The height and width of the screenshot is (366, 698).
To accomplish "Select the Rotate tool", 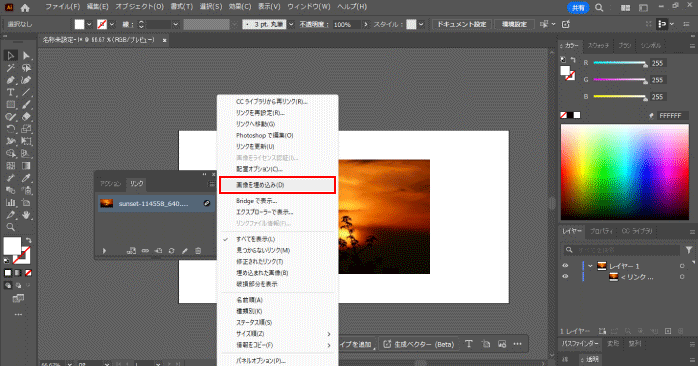I will [x=11, y=129].
